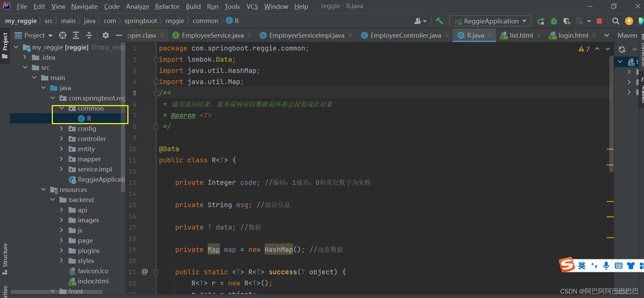Run with coverage icon in toolbar
The width and height of the screenshot is (644, 298).
click(567, 21)
